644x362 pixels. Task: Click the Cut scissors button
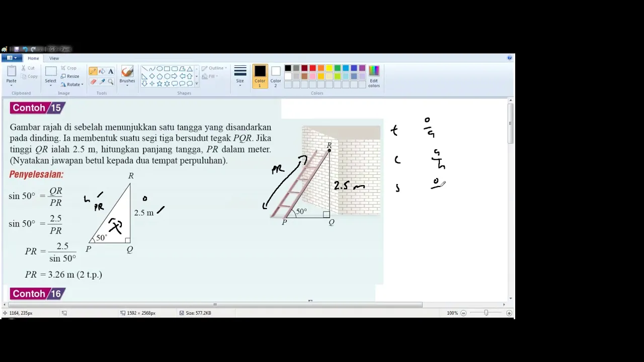[28, 68]
